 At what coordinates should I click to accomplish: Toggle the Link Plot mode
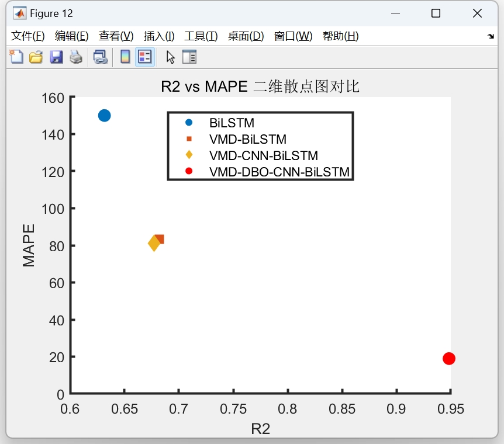(x=99, y=57)
